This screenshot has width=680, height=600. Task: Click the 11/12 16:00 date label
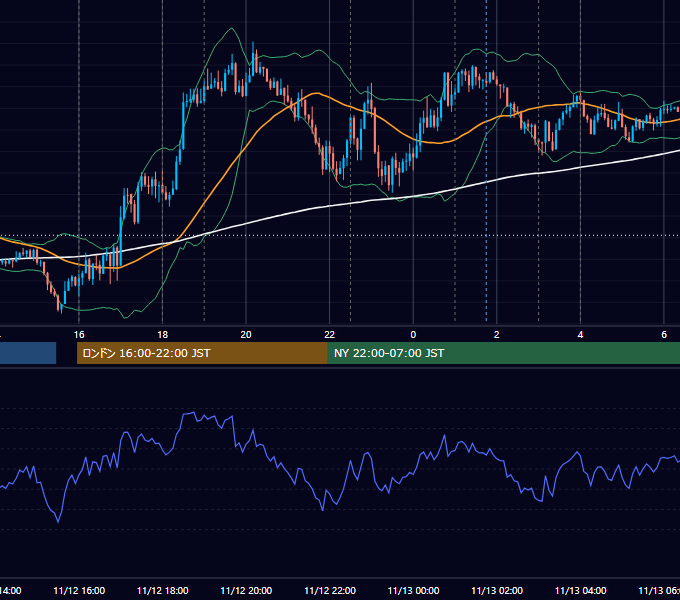[79, 590]
